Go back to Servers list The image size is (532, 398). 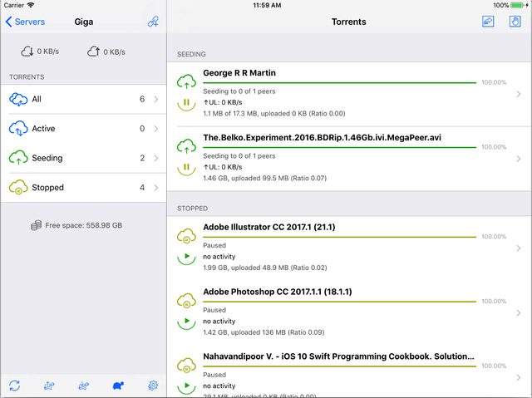pos(25,22)
